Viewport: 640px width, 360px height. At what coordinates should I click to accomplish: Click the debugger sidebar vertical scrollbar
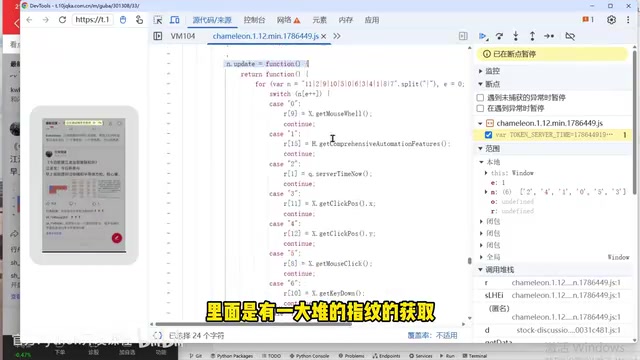click(x=634, y=121)
